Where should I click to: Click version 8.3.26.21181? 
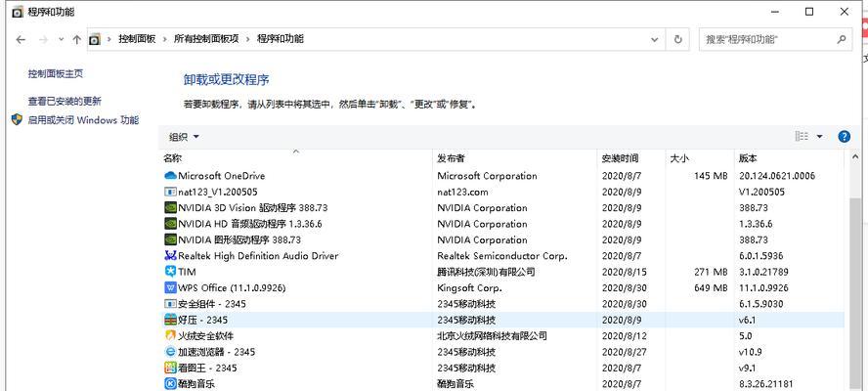[765, 384]
